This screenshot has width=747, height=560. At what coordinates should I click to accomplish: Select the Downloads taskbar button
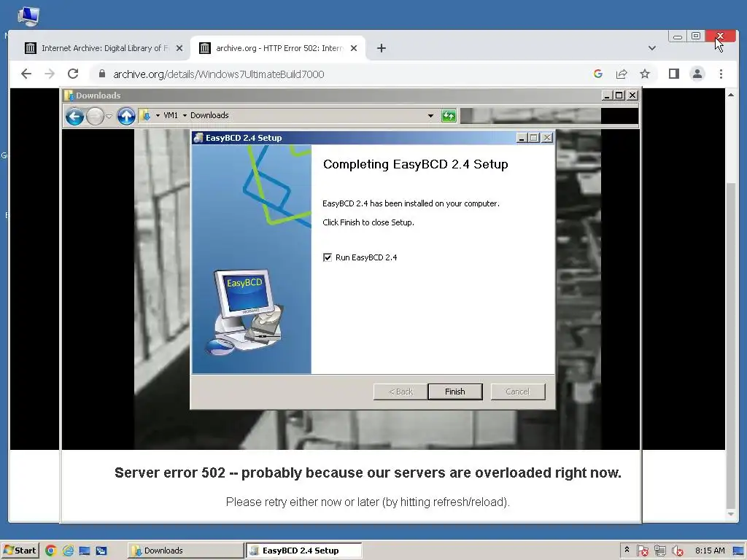click(186, 551)
